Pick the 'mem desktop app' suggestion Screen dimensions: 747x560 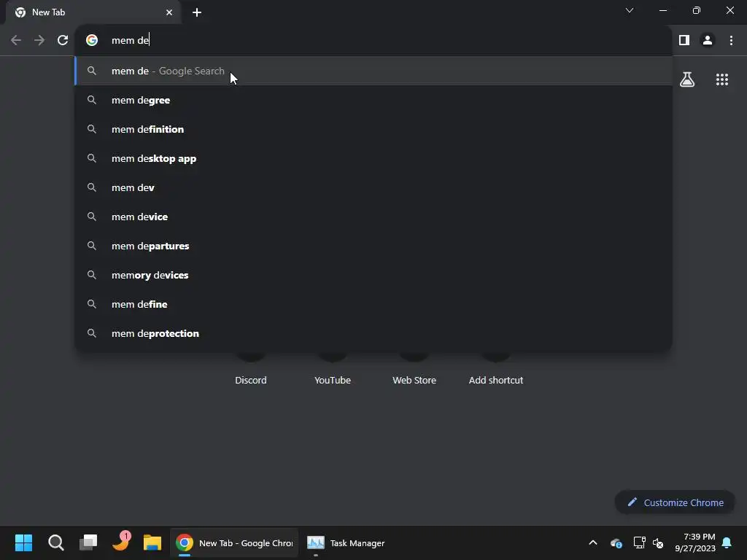click(373, 158)
